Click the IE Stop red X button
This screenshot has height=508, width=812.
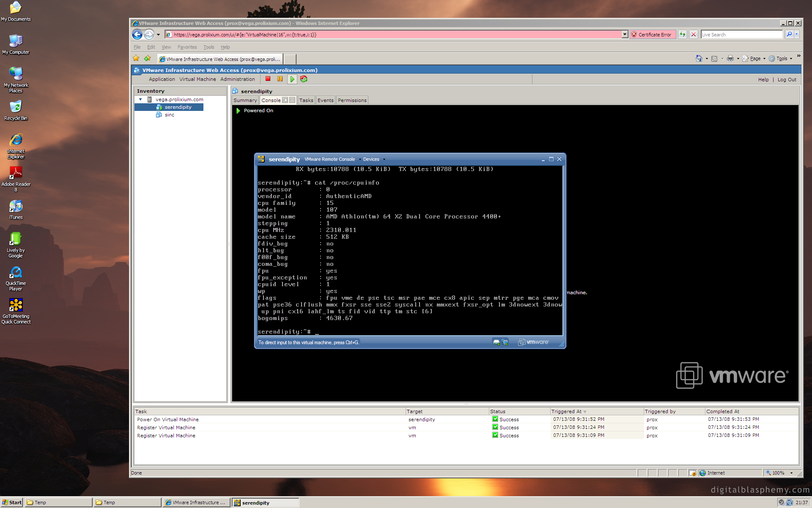click(694, 35)
